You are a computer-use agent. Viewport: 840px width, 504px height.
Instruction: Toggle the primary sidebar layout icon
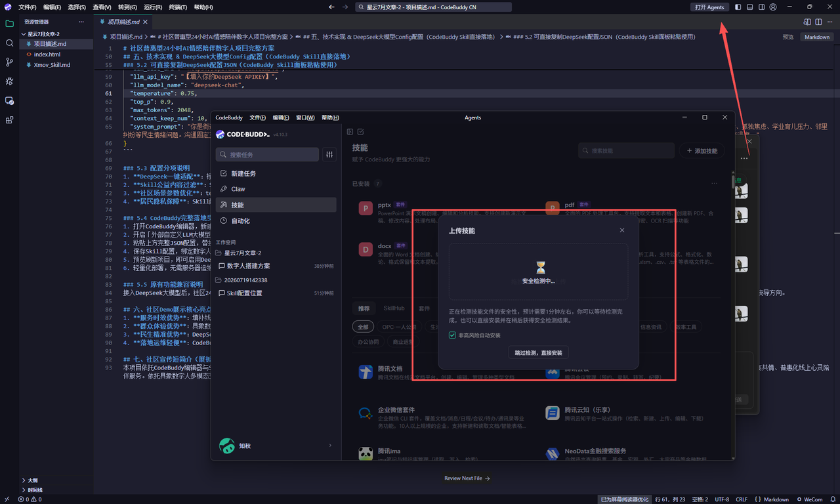pyautogui.click(x=738, y=7)
